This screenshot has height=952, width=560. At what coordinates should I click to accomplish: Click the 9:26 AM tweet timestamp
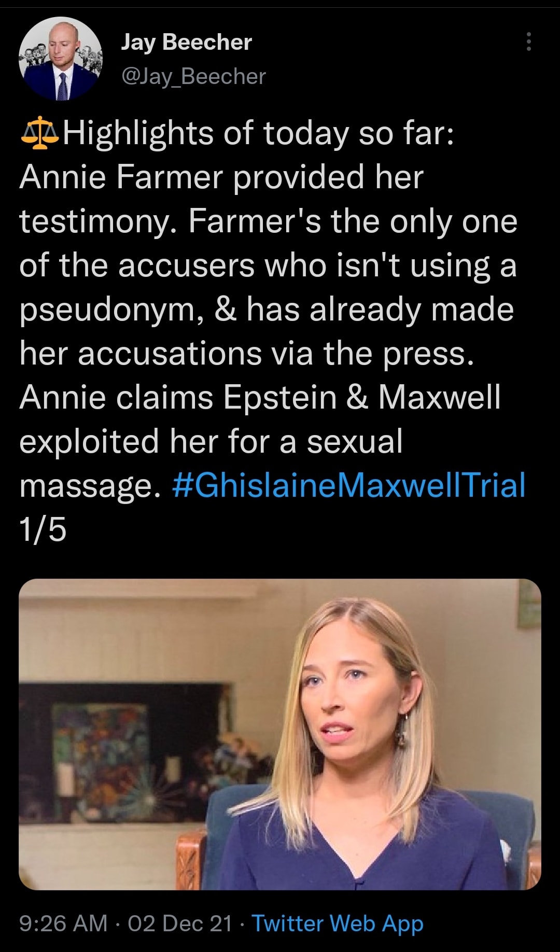click(63, 923)
